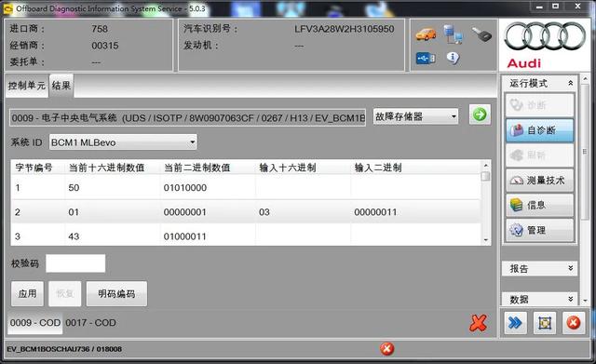Click the blue double-arrow forward icon
The width and height of the screenshot is (596, 364).
click(515, 323)
